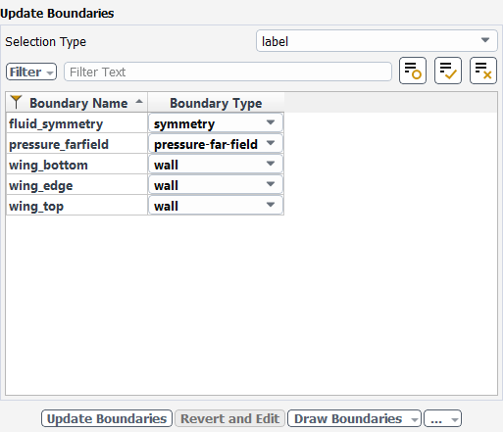This screenshot has width=504, height=432.
Task: Open the ellipsis more-options dropdown
Action: pos(442,418)
